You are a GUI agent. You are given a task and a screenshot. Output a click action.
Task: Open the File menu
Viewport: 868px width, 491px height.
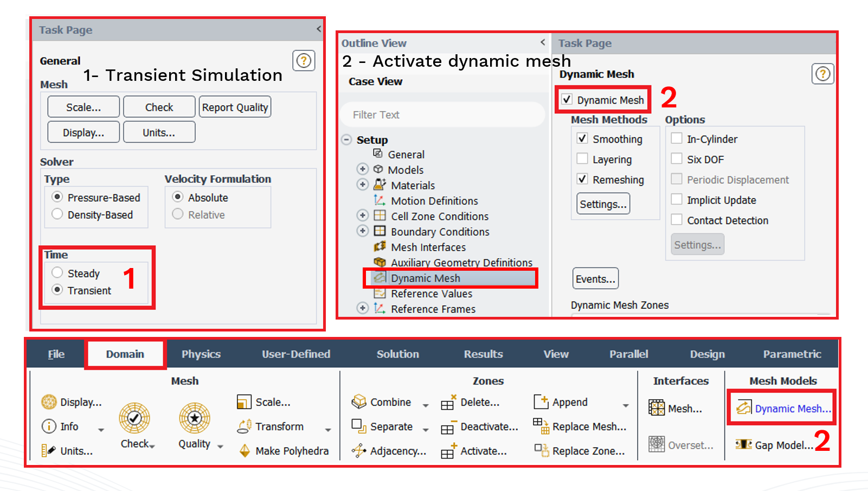[x=56, y=354]
